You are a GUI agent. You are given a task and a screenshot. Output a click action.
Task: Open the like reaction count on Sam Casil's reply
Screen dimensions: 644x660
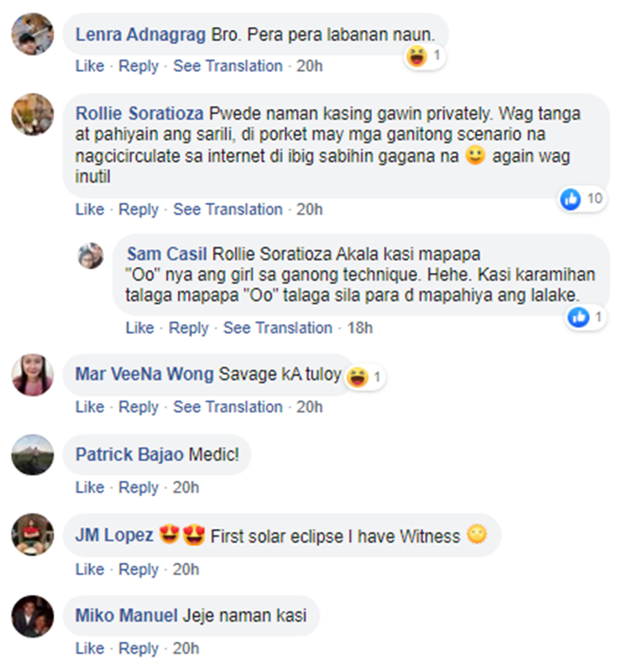(586, 317)
